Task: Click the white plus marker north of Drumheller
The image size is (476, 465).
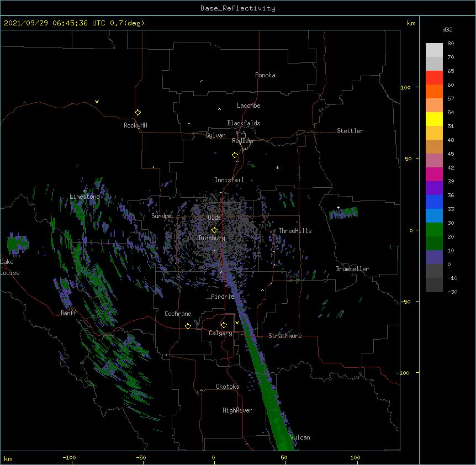Action: click(338, 207)
